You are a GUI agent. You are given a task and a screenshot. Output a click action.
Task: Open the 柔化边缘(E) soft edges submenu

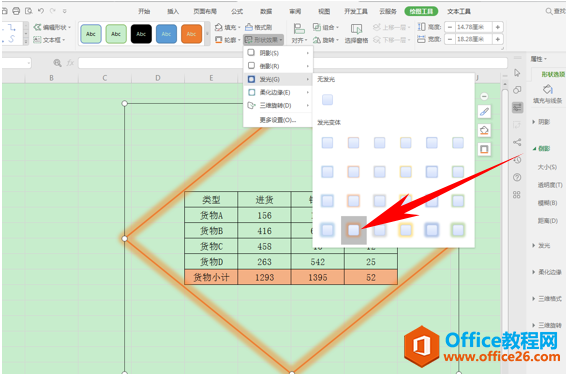click(278, 92)
